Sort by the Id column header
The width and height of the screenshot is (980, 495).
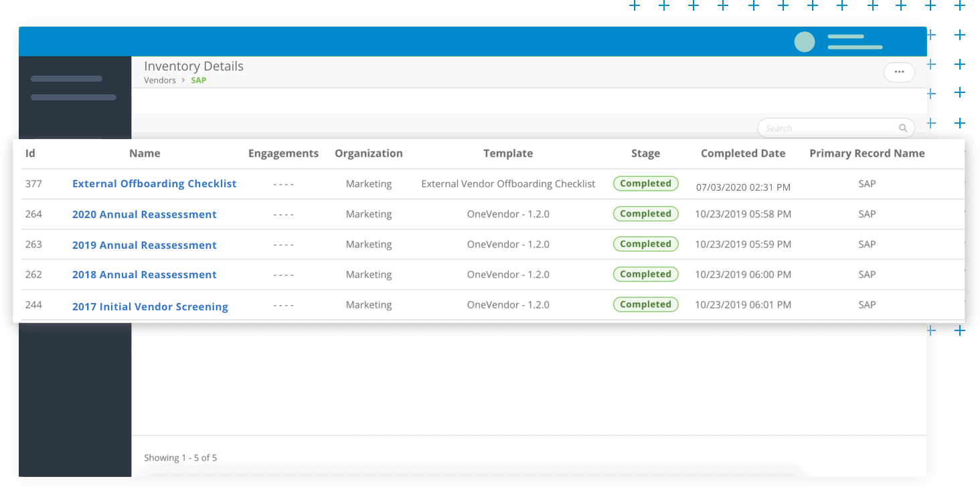pyautogui.click(x=30, y=153)
